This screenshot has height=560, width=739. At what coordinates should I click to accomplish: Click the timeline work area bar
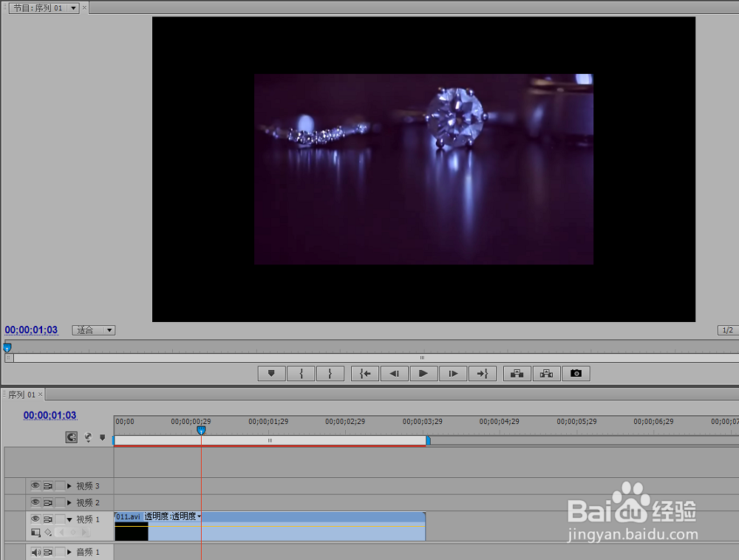tap(270, 440)
